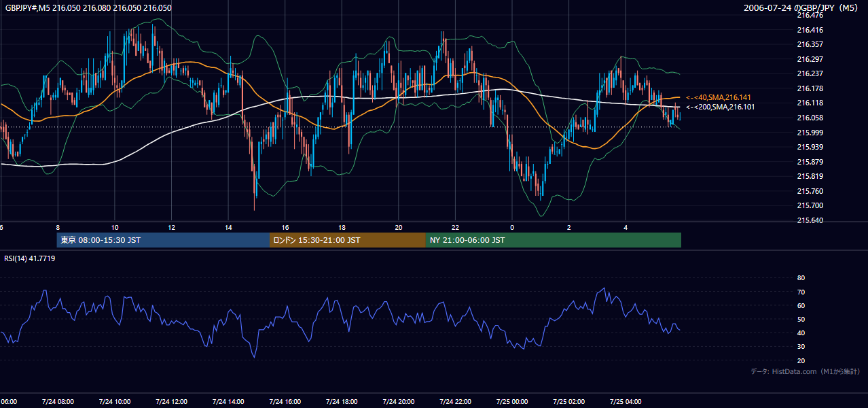Click RSI scale level 50

(801, 319)
